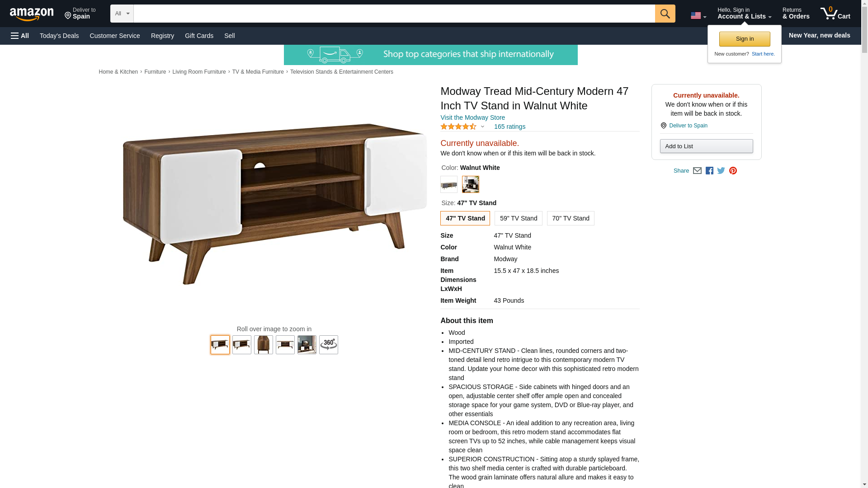Expand the star ratings breakdown arrow

(482, 127)
